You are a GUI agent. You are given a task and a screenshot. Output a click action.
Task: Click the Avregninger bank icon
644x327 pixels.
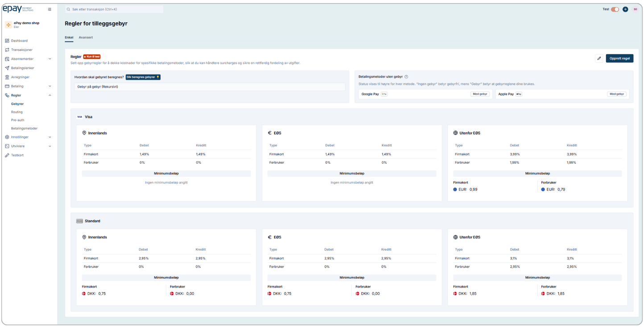(x=7, y=77)
